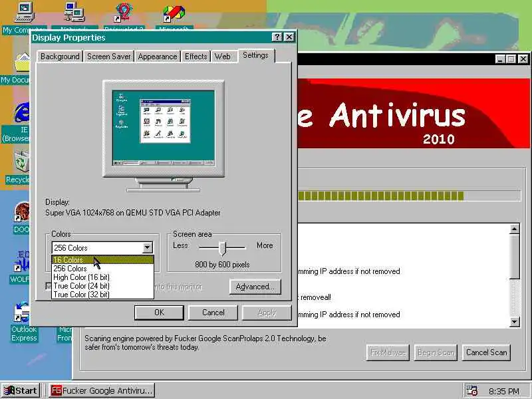The height and width of the screenshot is (399, 532).
Task: Open the Start menu
Action: [21, 390]
